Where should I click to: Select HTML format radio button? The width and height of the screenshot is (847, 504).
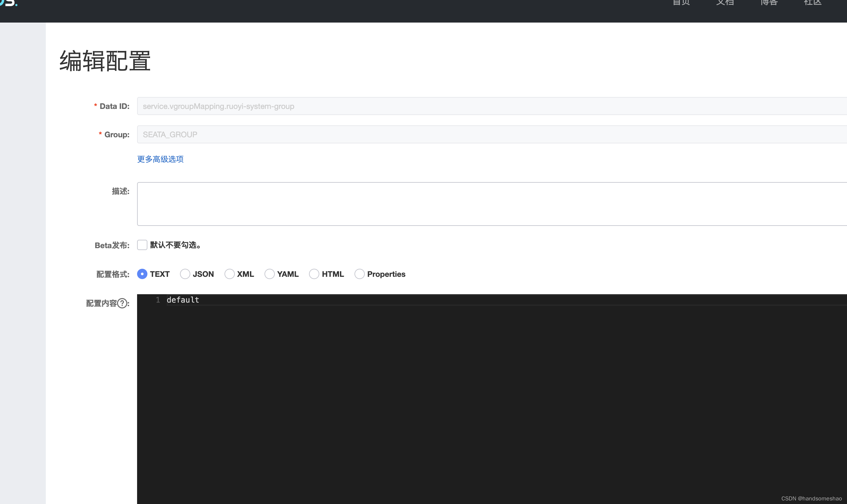(x=314, y=274)
